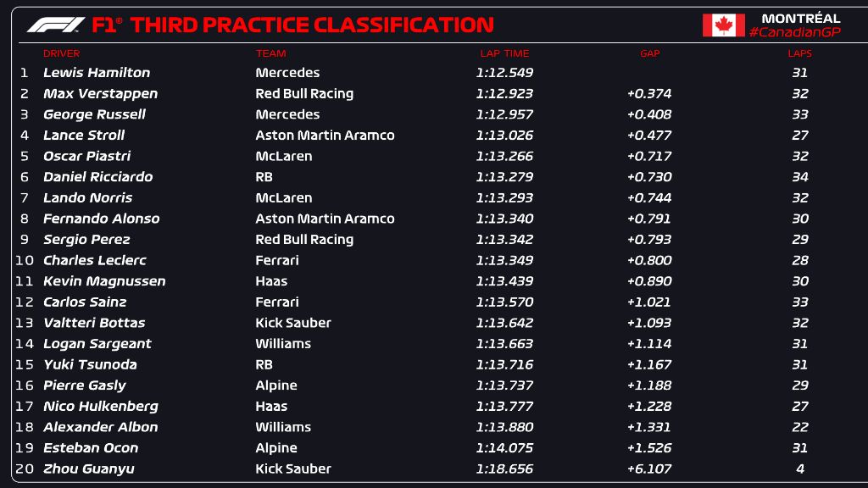Click the F1 logo icon
The height and width of the screenshot is (488, 868).
coord(55,25)
